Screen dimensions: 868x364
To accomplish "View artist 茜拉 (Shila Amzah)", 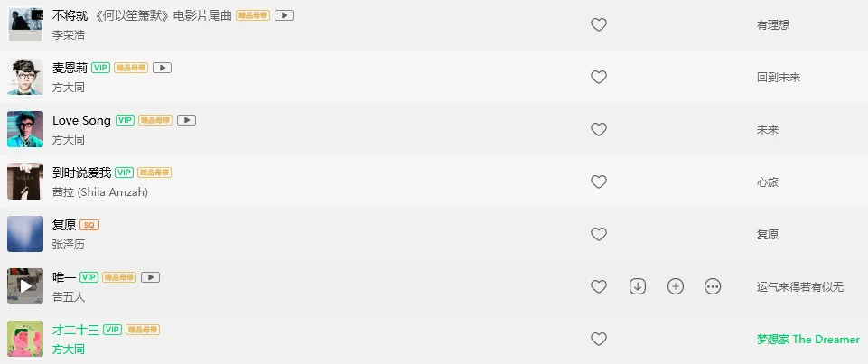I will coord(99,192).
